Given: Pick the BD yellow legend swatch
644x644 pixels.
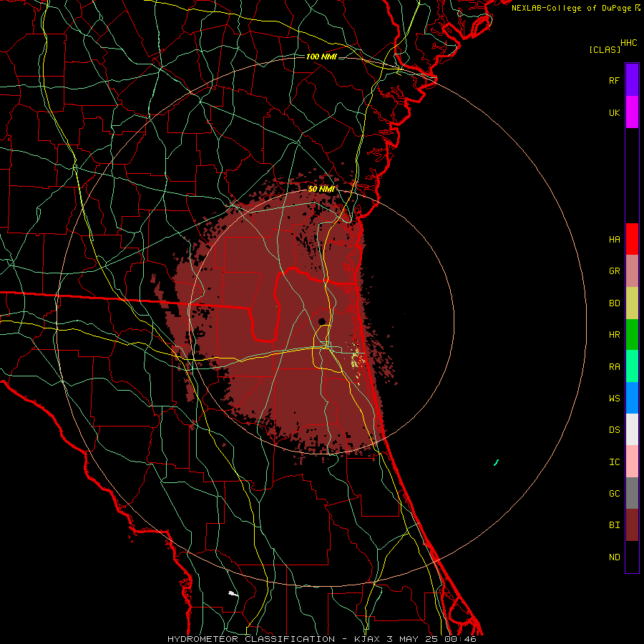Looking at the screenshot, I should click(x=632, y=303).
